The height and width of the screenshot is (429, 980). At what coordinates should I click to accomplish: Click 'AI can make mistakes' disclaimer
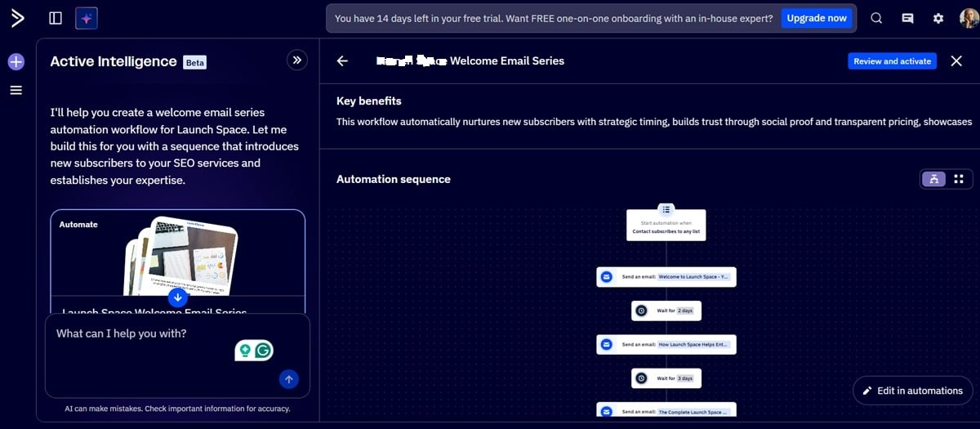177,409
